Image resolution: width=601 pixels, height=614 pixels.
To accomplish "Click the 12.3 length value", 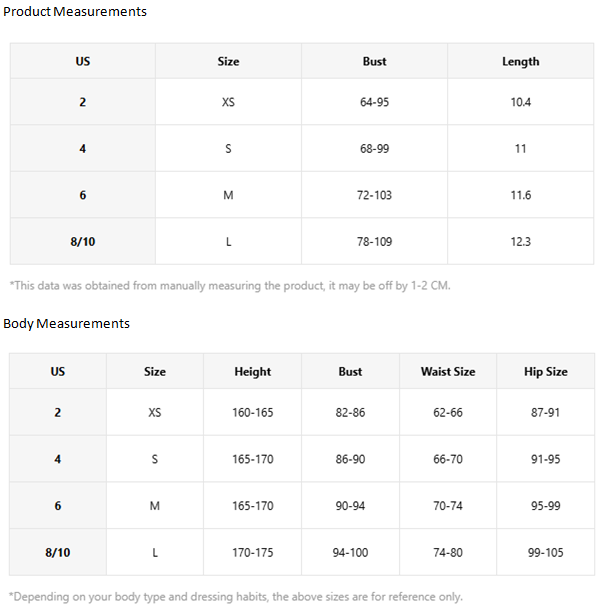I will click(520, 242).
